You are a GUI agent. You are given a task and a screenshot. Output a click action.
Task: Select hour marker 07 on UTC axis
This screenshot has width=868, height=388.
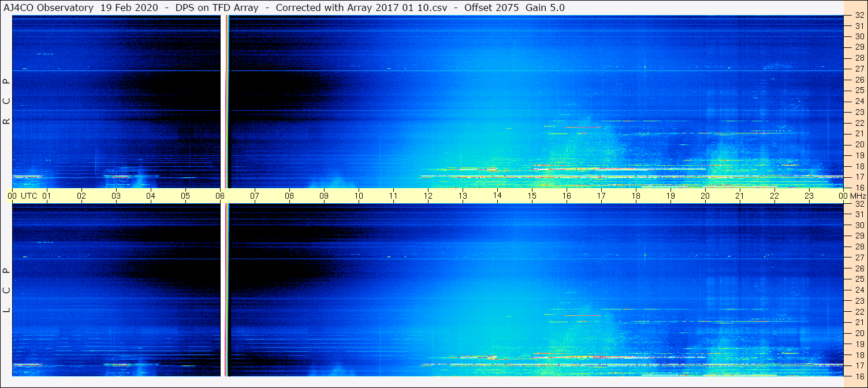tap(255, 196)
